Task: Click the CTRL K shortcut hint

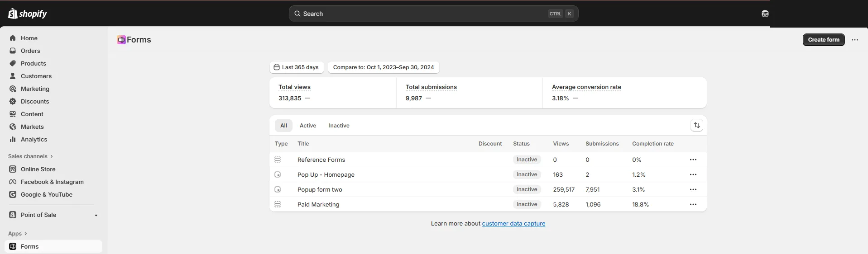Action: click(x=561, y=14)
